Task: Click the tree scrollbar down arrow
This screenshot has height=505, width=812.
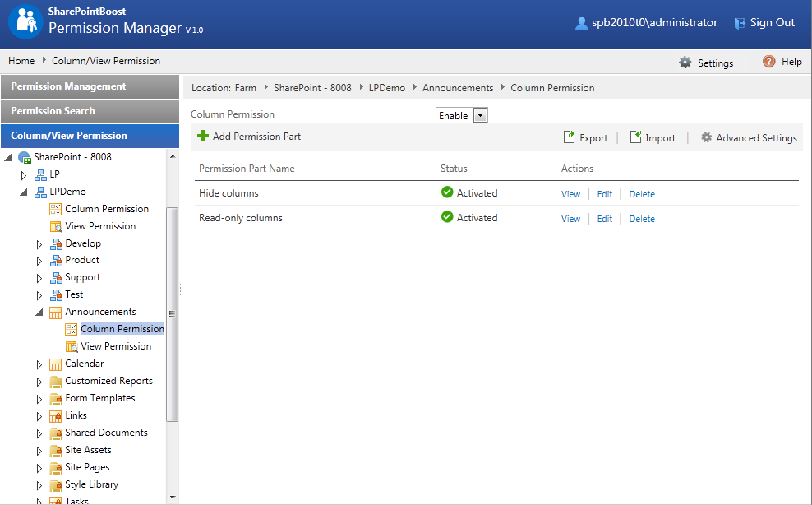Action: point(173,498)
